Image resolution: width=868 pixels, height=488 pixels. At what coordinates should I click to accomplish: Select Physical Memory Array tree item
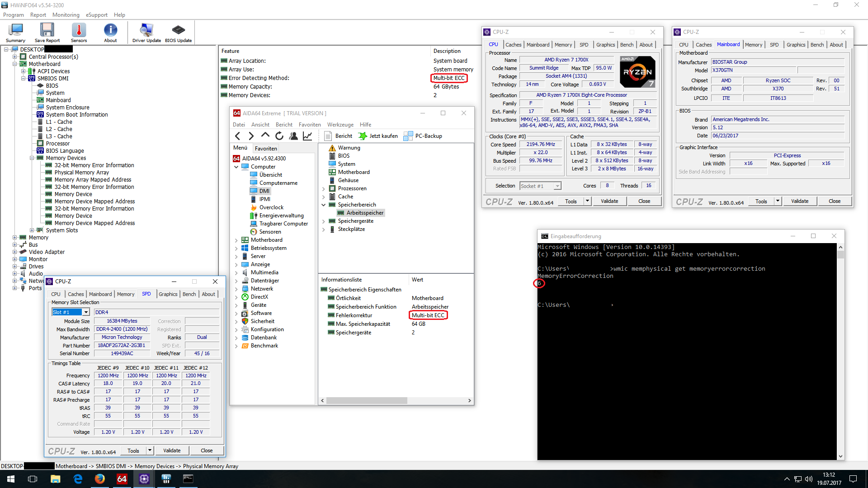tap(81, 173)
